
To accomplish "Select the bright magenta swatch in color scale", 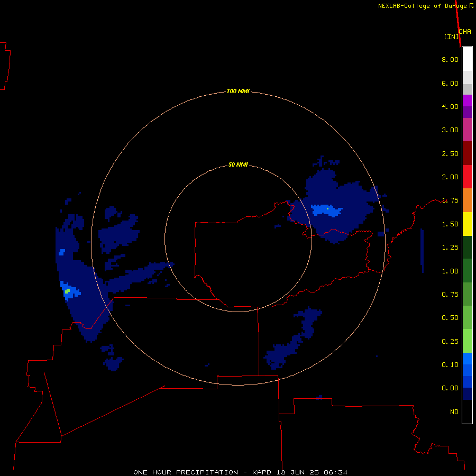I will [467, 100].
